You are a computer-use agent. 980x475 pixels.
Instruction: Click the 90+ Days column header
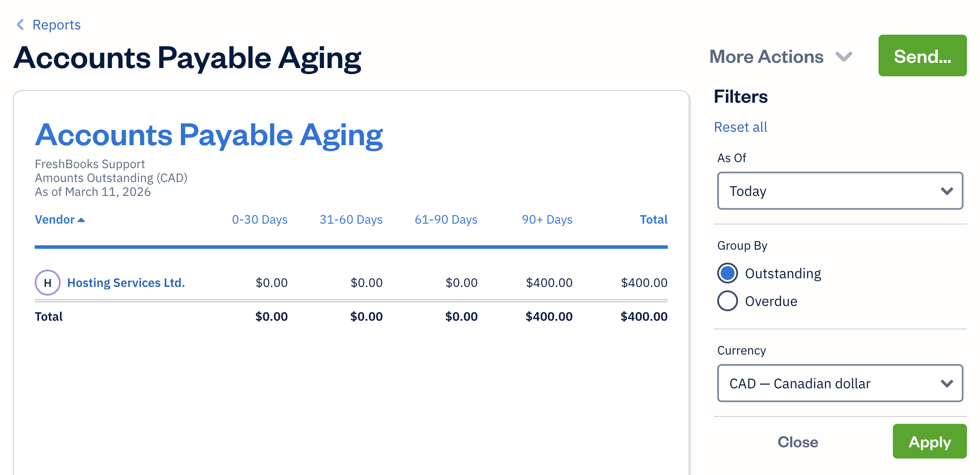point(547,219)
